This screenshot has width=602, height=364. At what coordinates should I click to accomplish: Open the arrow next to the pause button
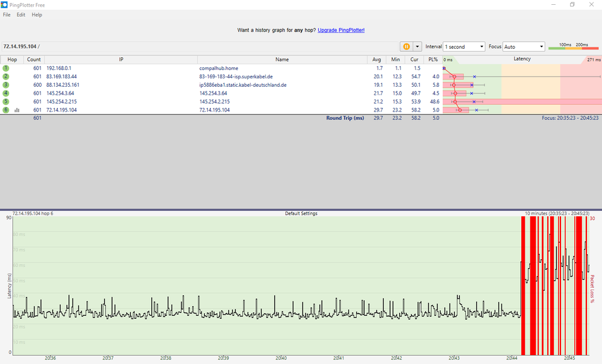417,46
